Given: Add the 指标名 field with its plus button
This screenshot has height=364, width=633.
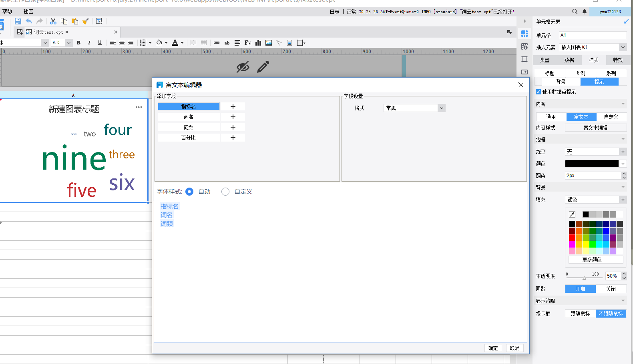Looking at the screenshot, I should pyautogui.click(x=233, y=106).
